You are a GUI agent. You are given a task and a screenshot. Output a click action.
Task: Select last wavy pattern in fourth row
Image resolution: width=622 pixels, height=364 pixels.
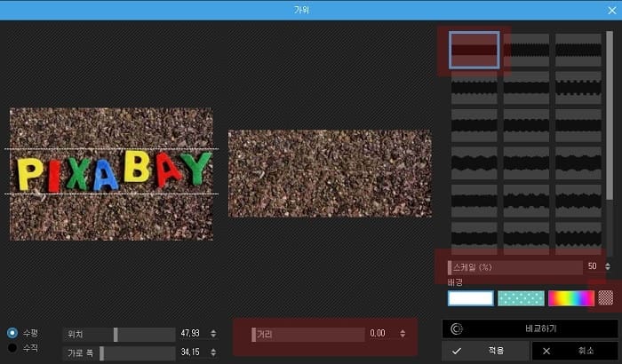pyautogui.click(x=578, y=163)
